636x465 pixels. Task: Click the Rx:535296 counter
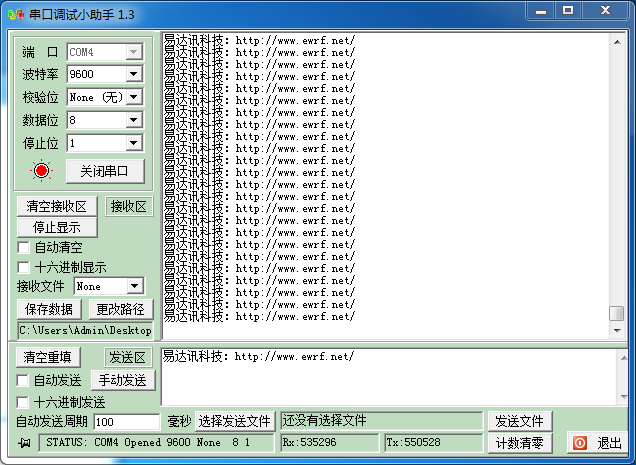[x=329, y=442]
